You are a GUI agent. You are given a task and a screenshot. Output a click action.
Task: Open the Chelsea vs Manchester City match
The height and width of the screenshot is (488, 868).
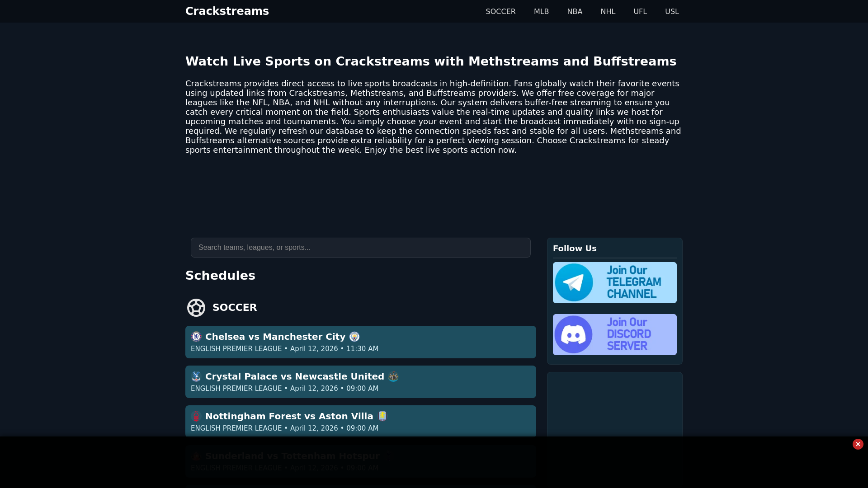tap(361, 342)
